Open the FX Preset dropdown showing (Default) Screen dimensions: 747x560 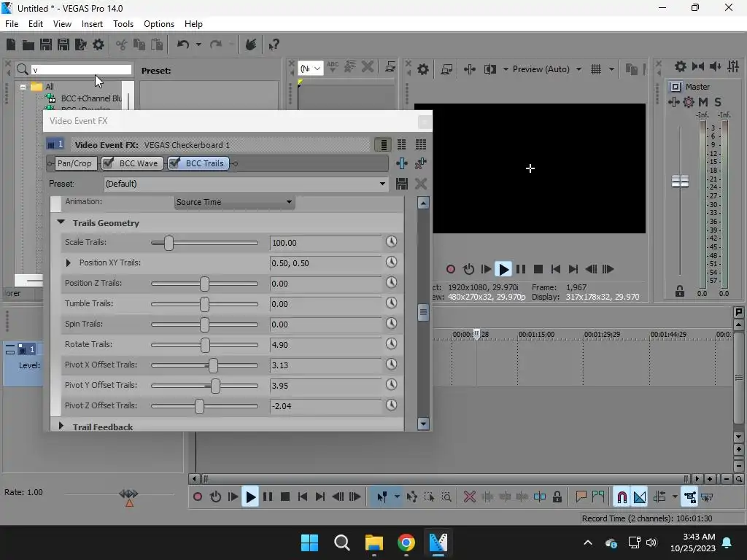click(245, 184)
